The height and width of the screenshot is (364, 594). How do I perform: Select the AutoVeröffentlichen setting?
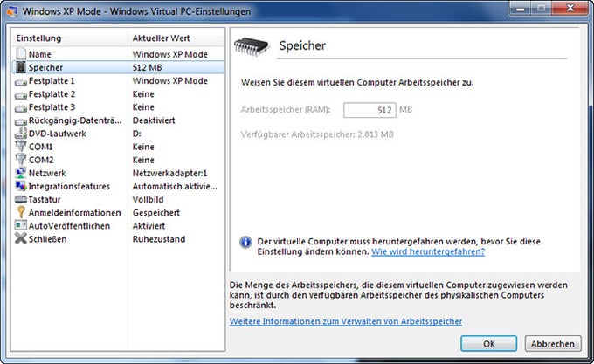pyautogui.click(x=118, y=226)
